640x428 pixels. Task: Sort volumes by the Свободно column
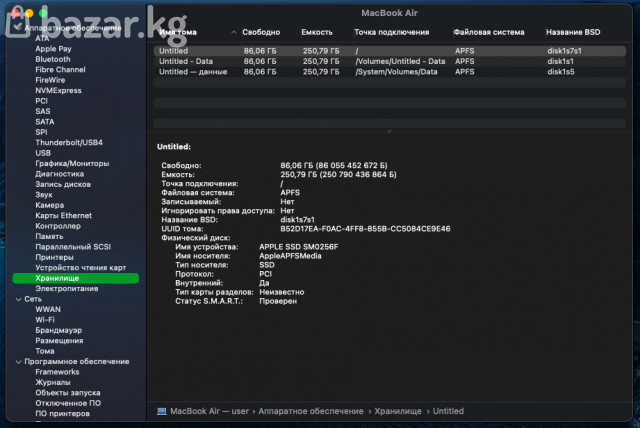point(262,33)
